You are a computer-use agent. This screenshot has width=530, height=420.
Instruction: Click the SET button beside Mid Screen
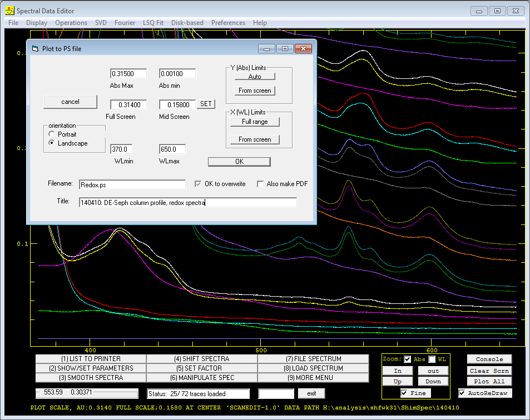[x=206, y=104]
